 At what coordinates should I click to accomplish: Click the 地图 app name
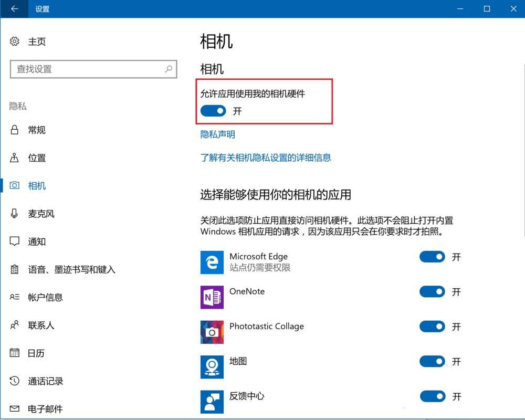click(x=238, y=361)
